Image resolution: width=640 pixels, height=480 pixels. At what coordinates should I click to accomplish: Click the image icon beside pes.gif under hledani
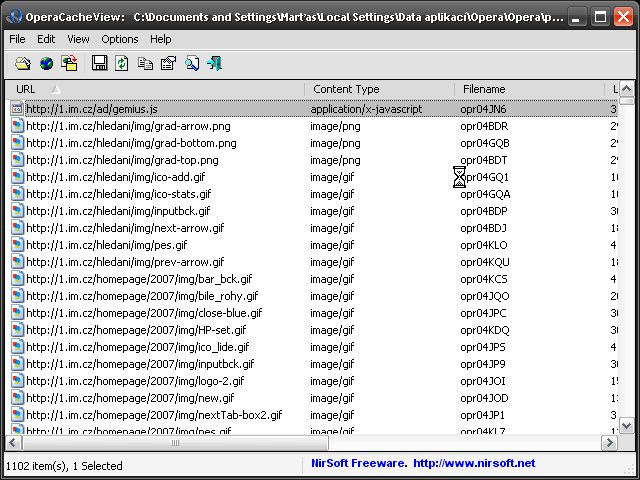point(17,245)
